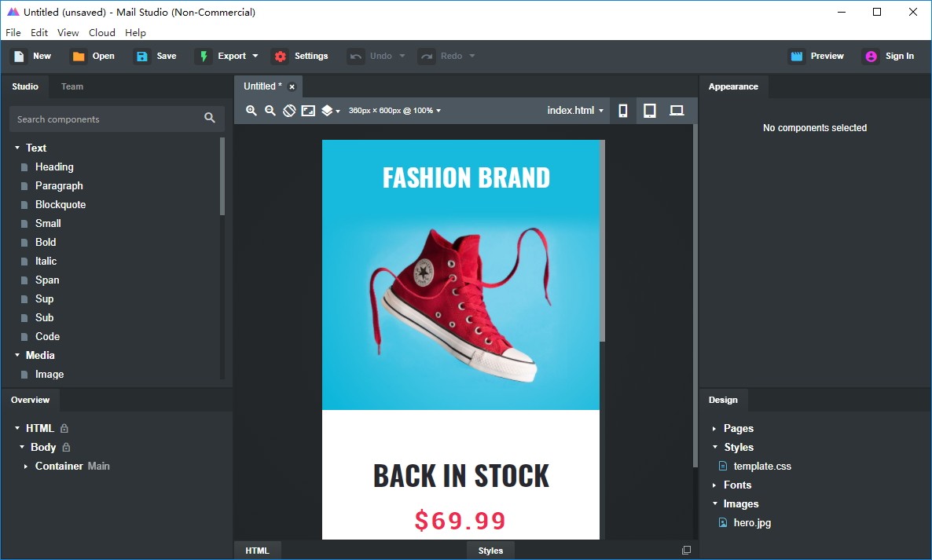Expand the Fonts section in Design
This screenshot has height=560, width=932.
tap(714, 485)
